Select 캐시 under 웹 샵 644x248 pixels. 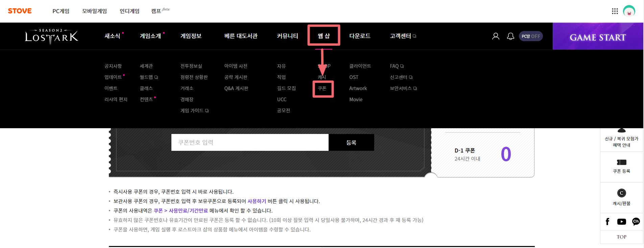pos(322,77)
